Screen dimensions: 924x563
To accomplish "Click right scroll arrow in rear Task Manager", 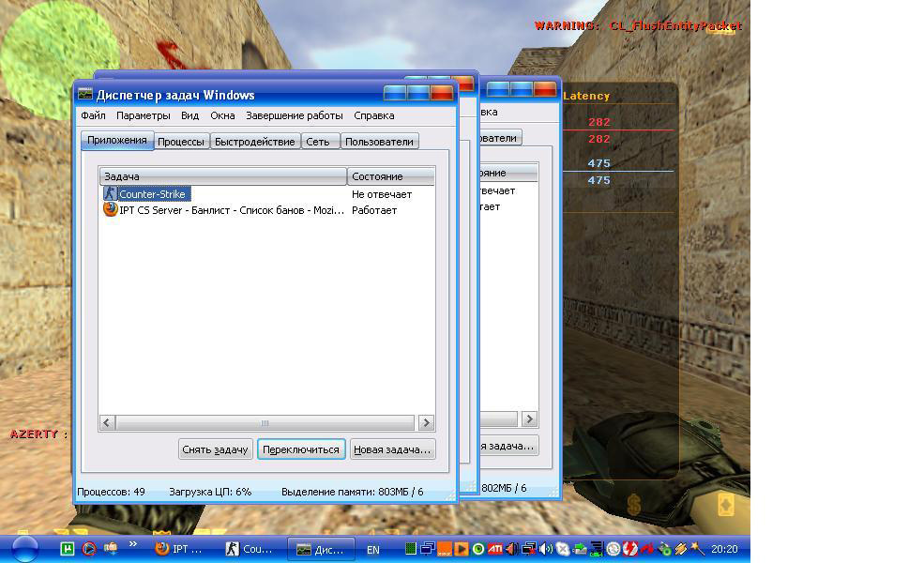I will [529, 418].
